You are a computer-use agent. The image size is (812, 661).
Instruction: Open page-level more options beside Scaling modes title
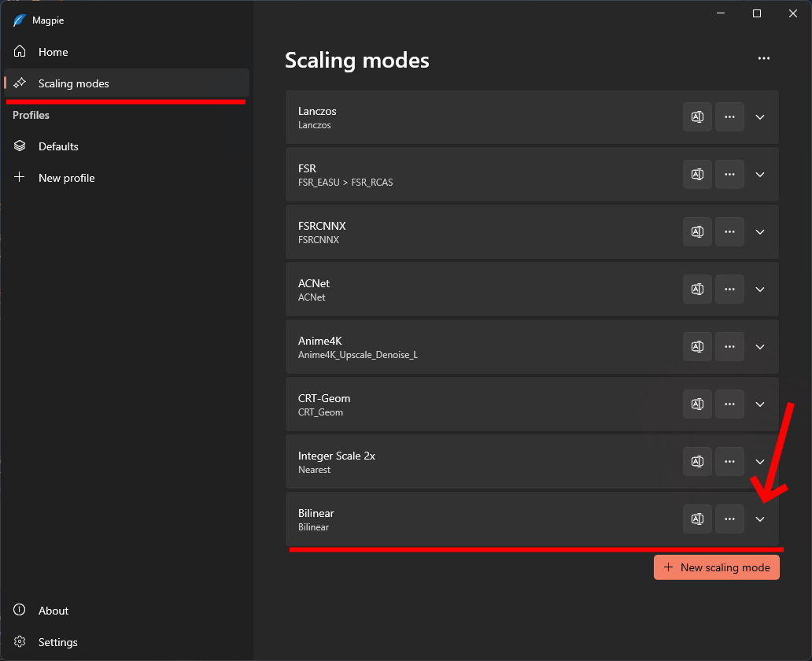pos(763,58)
